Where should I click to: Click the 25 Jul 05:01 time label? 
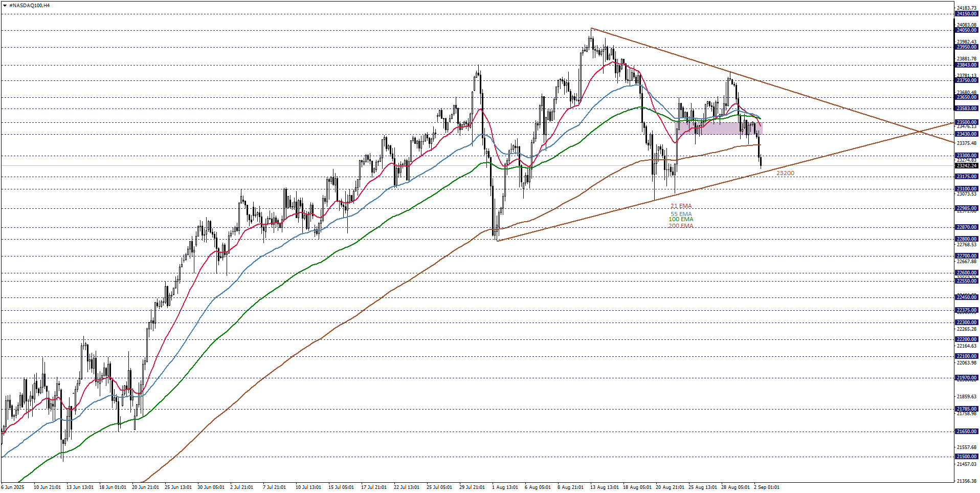[x=440, y=487]
